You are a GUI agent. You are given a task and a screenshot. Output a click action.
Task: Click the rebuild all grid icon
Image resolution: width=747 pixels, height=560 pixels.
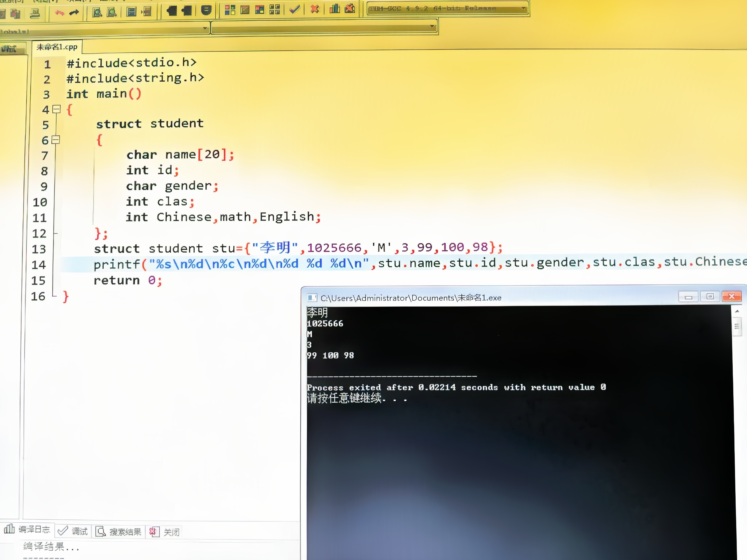(x=275, y=9)
